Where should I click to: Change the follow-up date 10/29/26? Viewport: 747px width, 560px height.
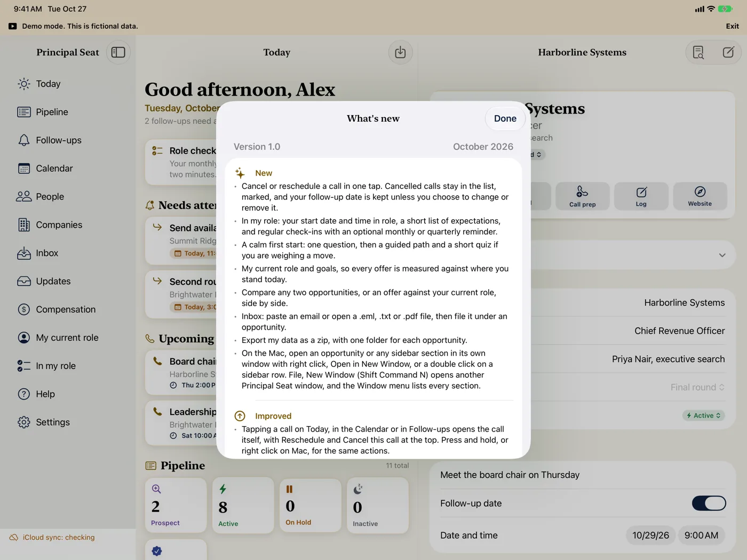[650, 535]
